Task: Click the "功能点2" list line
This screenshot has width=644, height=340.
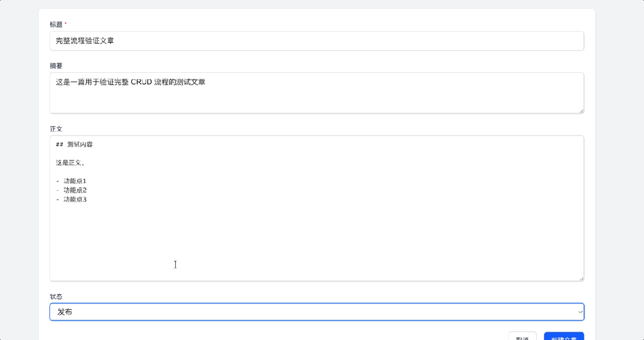Action: 75,190
